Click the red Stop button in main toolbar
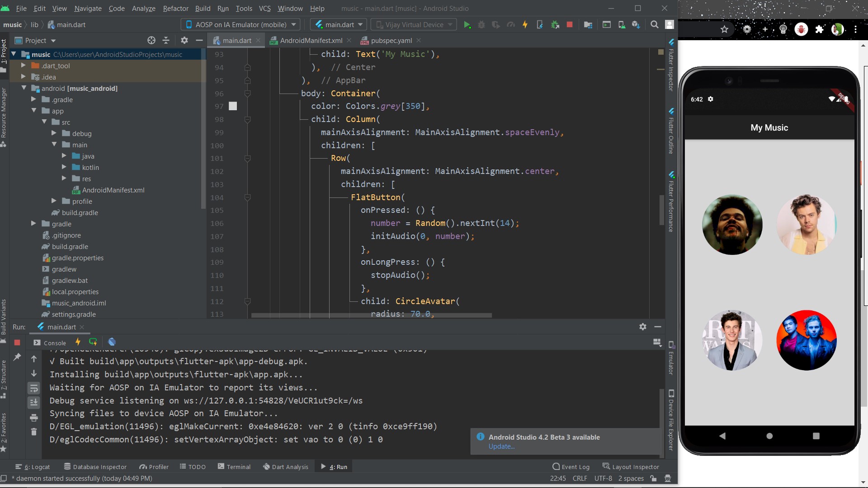 tap(570, 25)
